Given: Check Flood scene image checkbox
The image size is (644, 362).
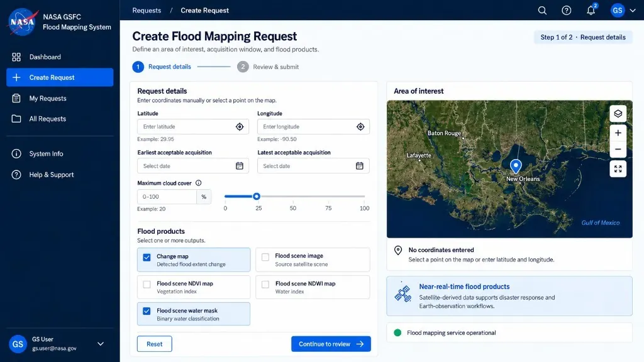Looking at the screenshot, I should pos(265,257).
